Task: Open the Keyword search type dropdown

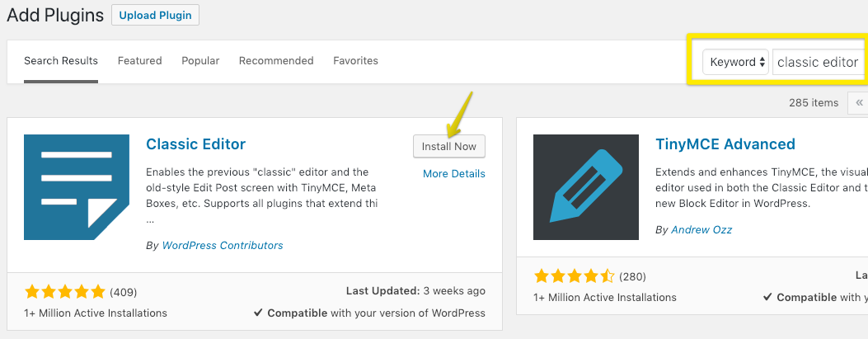Action: click(735, 62)
